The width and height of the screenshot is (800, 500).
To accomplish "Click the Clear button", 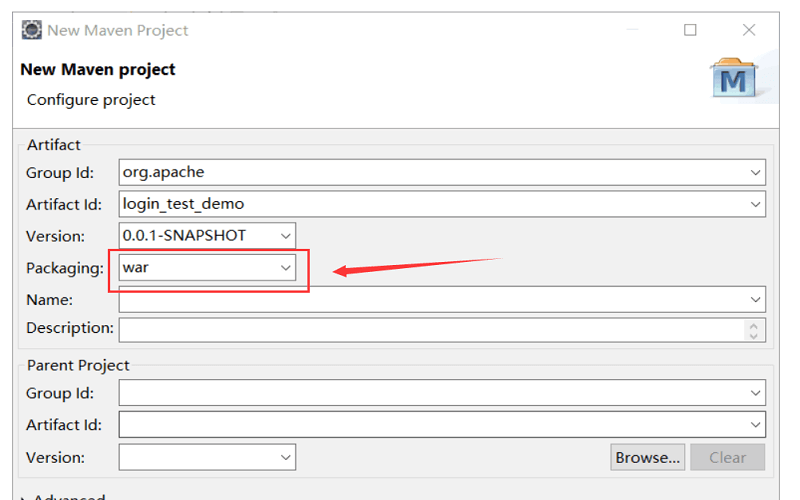I will tap(728, 457).
